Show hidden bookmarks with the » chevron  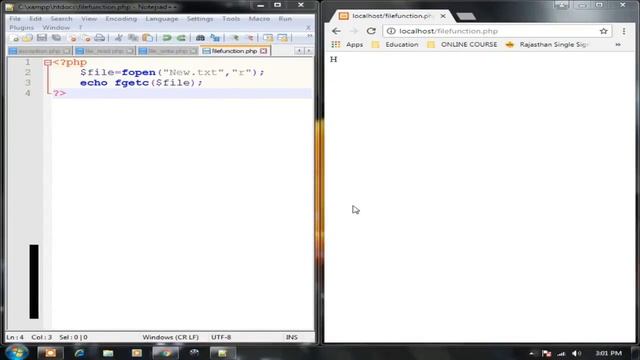[618, 44]
